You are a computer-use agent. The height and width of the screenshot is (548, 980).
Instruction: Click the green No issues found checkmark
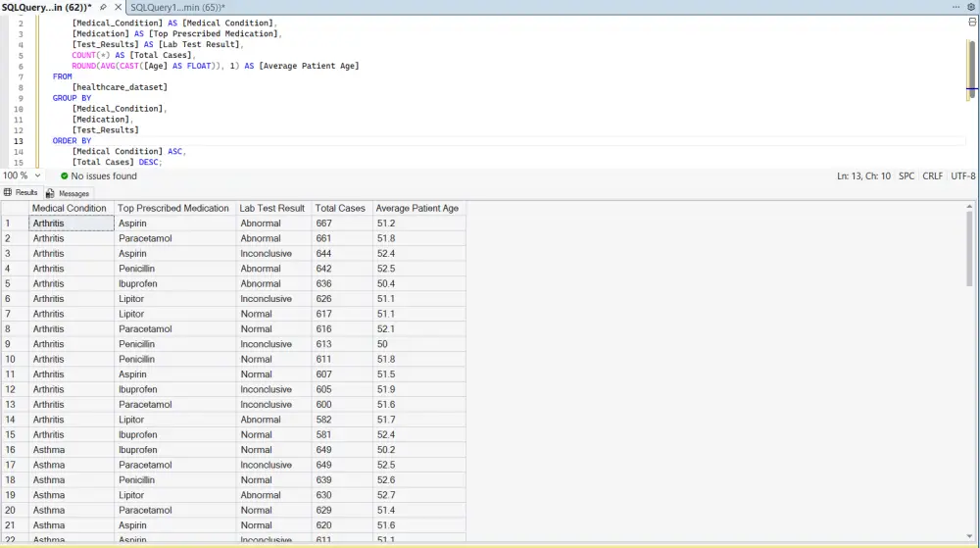pyautogui.click(x=65, y=176)
